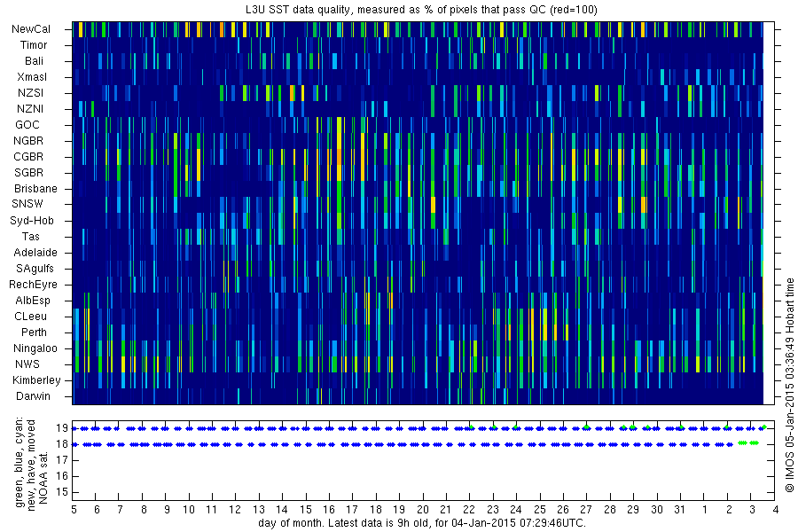
Task: Select the SGBR row label
Action: tap(28, 173)
